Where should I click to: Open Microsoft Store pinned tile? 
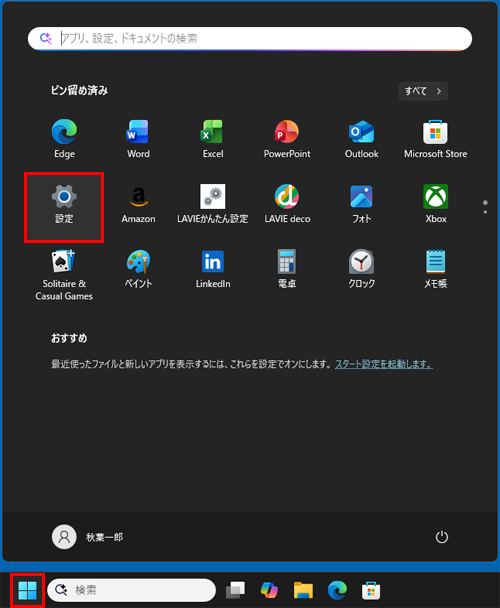[x=436, y=139]
